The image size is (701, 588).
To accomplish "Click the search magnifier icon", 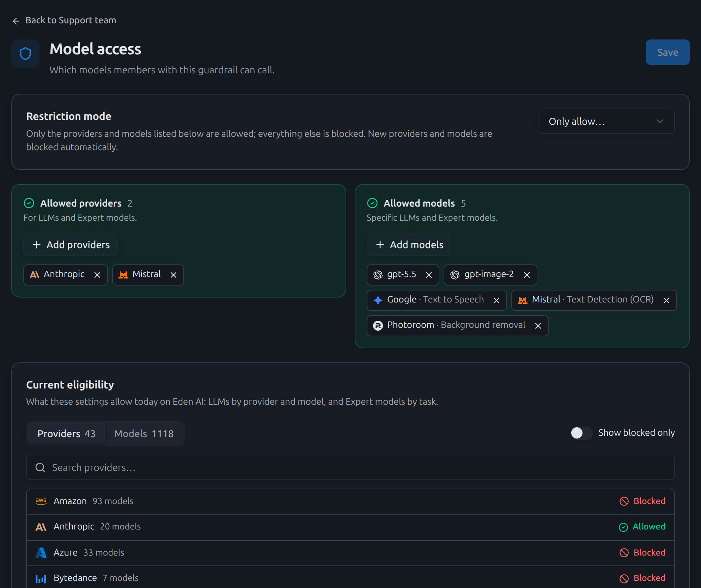I will [40, 467].
